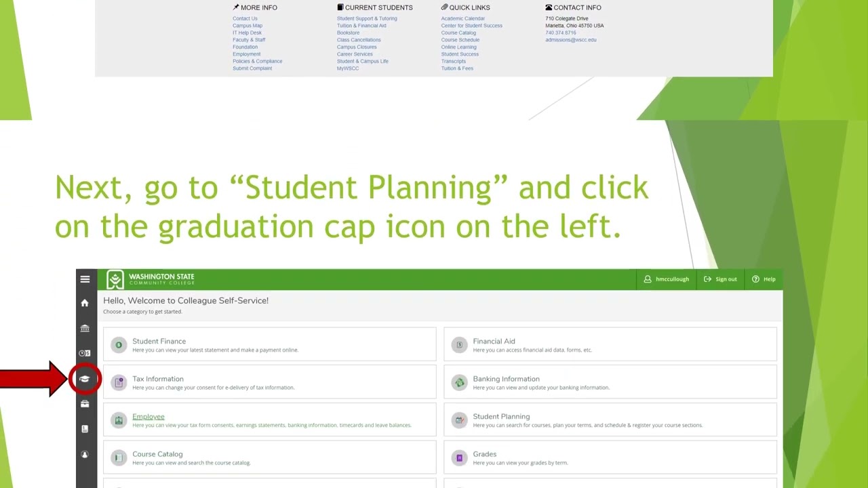Click the Online Learning quick link
This screenshot has width=868, height=488.
[x=459, y=47]
